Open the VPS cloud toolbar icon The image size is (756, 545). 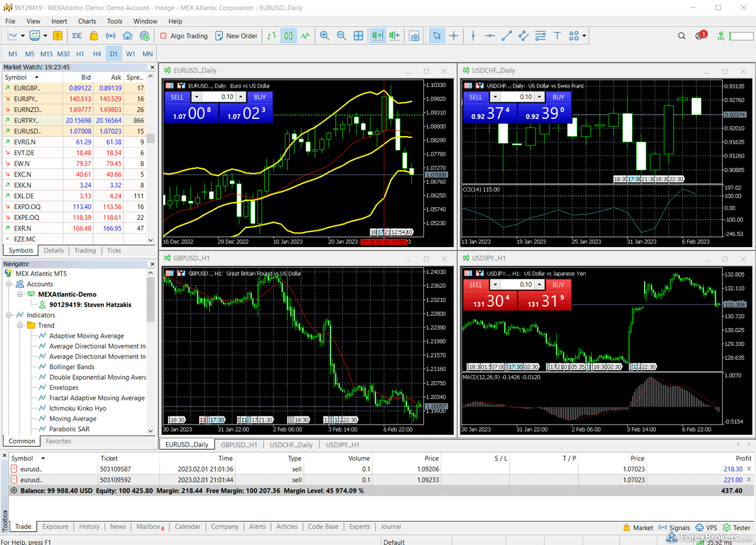click(x=129, y=36)
